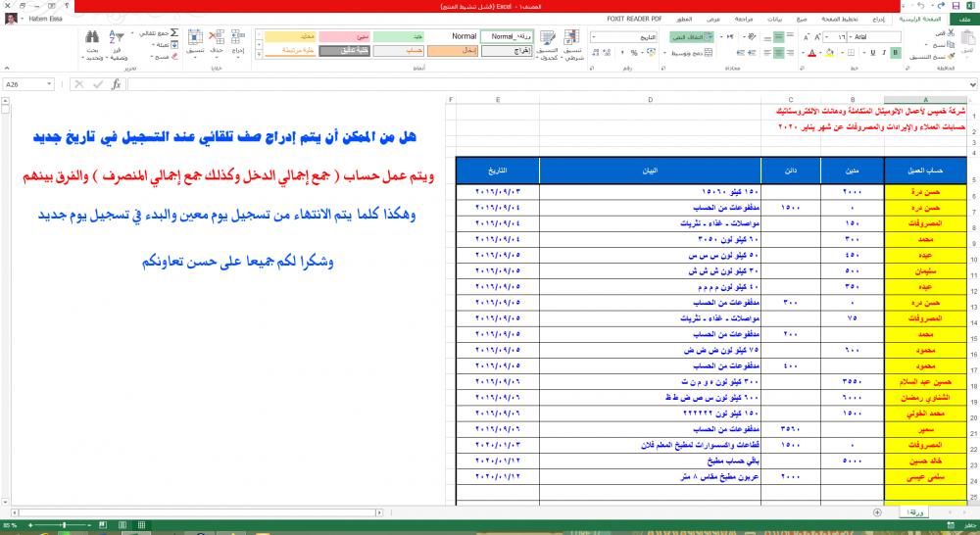Click the zoom slider handle
Image resolution: width=980 pixels, height=535 pixels.
(x=64, y=525)
